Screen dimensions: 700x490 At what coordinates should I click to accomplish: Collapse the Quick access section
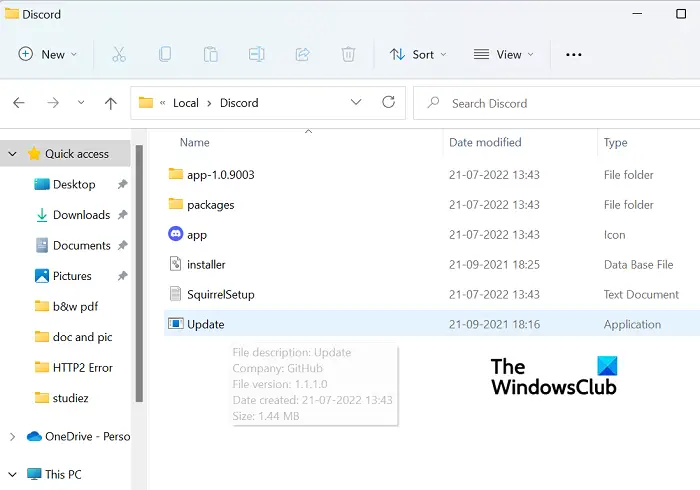pos(12,154)
